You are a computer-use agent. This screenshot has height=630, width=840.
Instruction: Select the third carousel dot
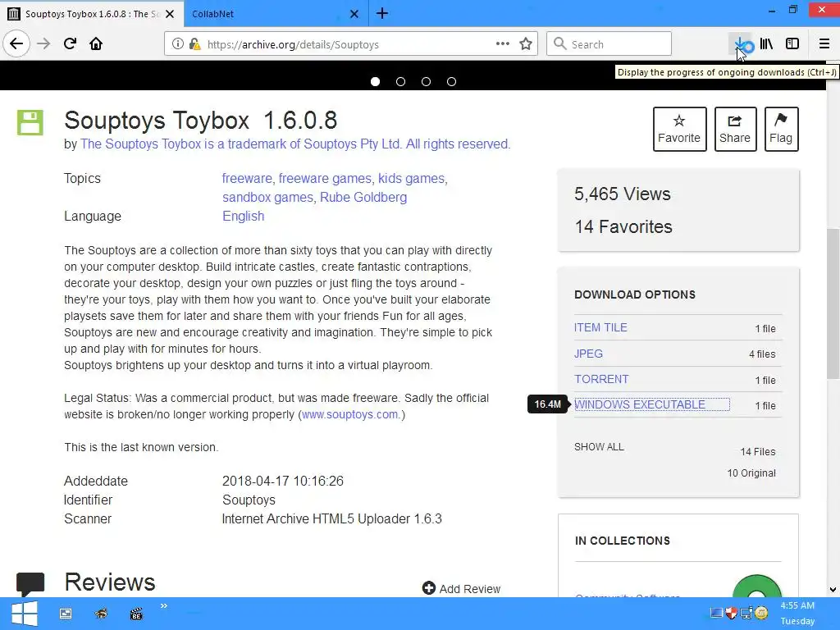pos(426,81)
